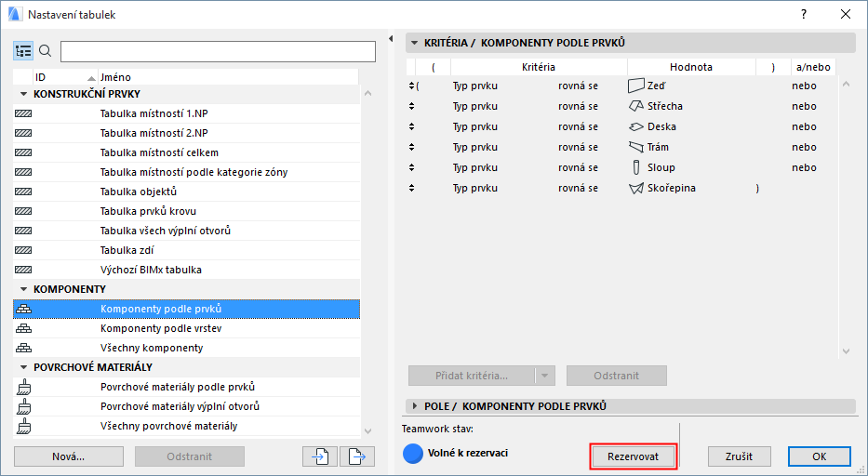Click the help question mark button
This screenshot has width=868, height=476.
point(803,14)
